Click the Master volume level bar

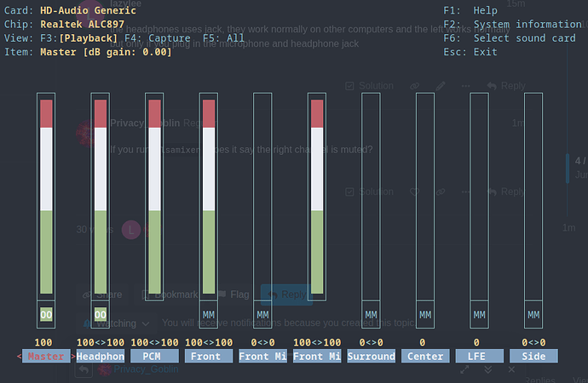click(46, 197)
